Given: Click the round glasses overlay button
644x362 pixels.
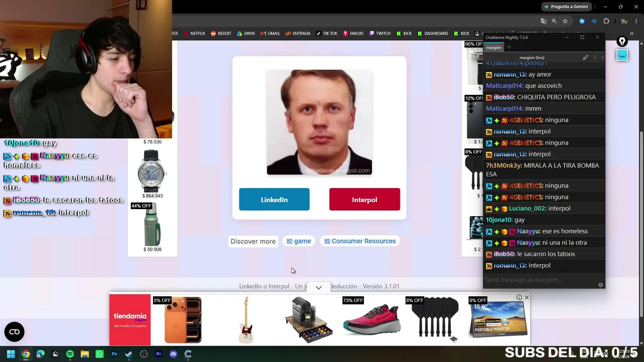Looking at the screenshot, I should 14,332.
